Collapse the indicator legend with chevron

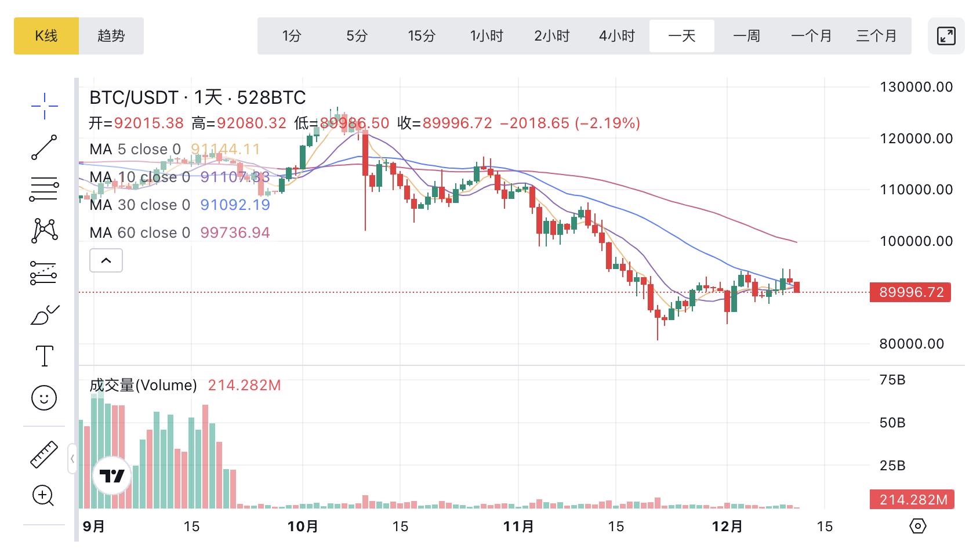pos(106,260)
